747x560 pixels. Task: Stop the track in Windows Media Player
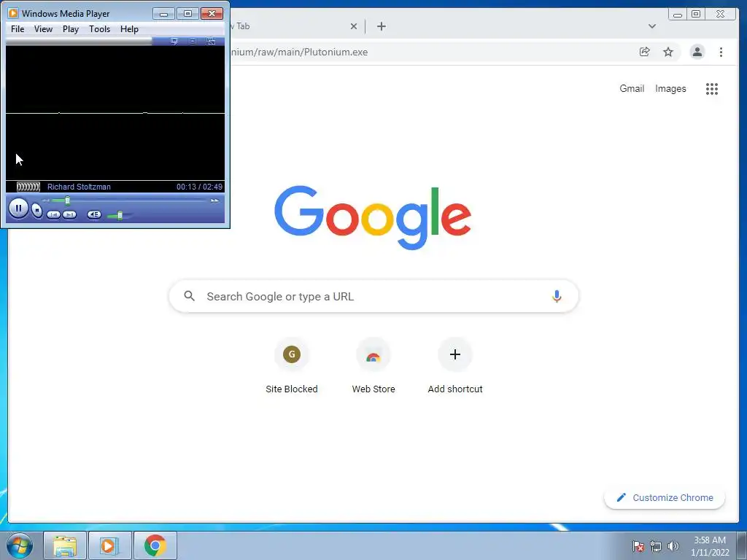(x=36, y=209)
